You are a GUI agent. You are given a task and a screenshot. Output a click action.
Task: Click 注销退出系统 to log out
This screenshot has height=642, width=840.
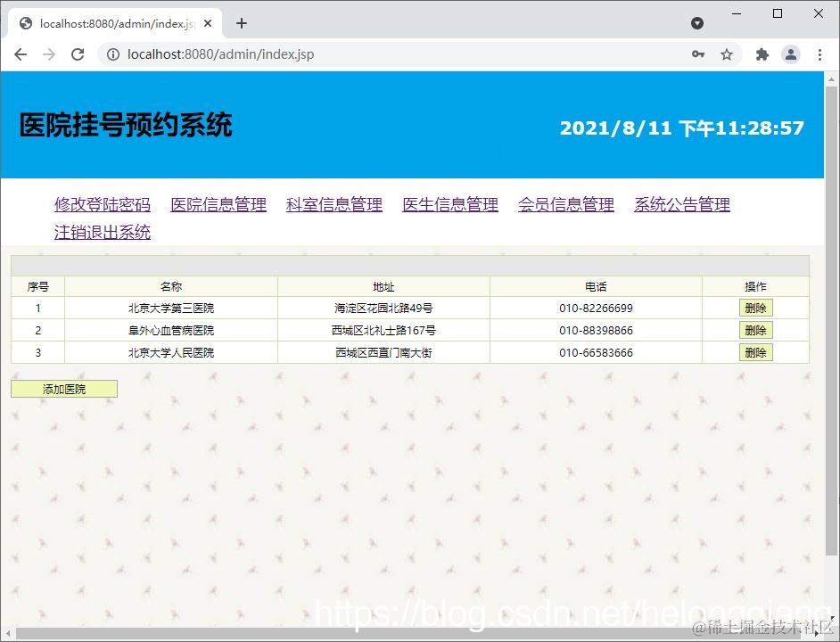[103, 233]
